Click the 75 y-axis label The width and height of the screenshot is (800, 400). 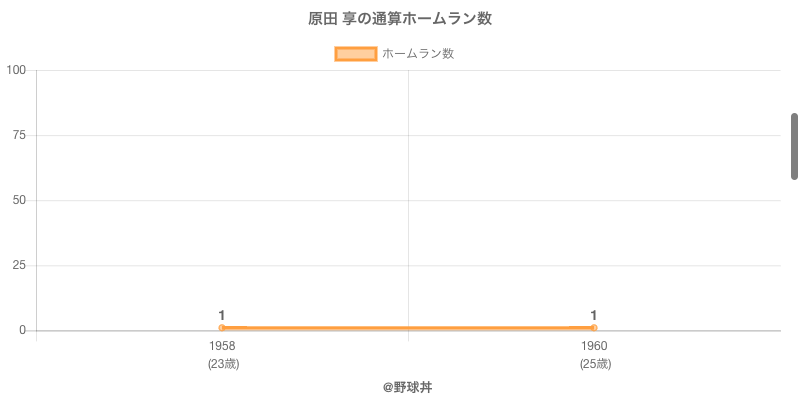pos(20,135)
